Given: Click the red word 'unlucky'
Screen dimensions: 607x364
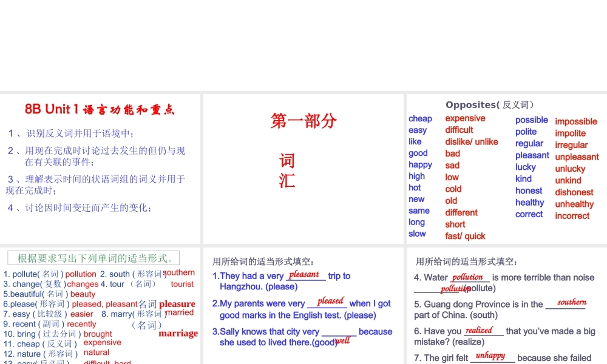Looking at the screenshot, I should [570, 169].
